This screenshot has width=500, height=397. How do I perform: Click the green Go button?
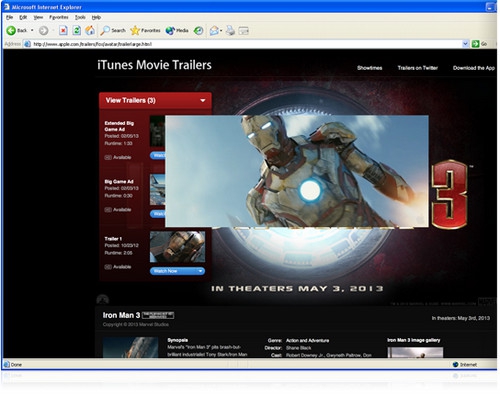(x=479, y=44)
